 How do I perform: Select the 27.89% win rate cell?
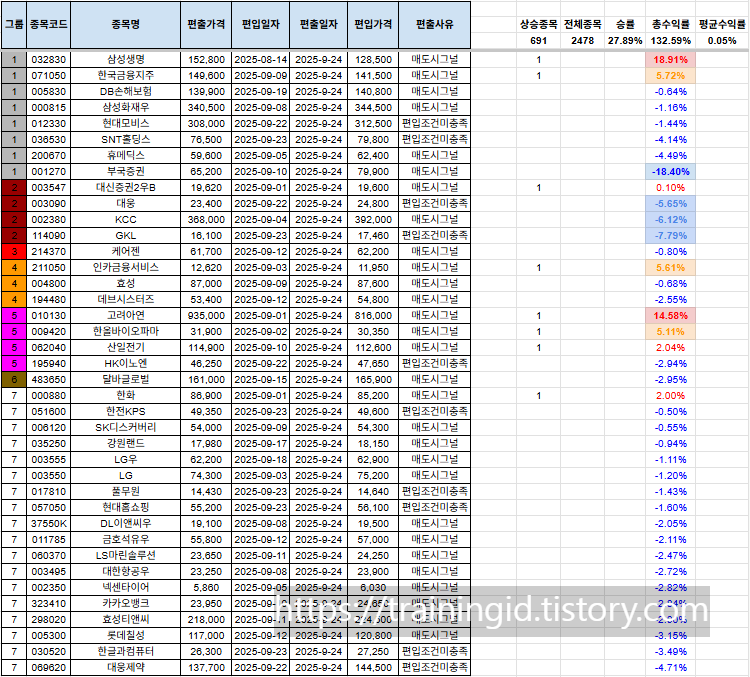click(625, 41)
